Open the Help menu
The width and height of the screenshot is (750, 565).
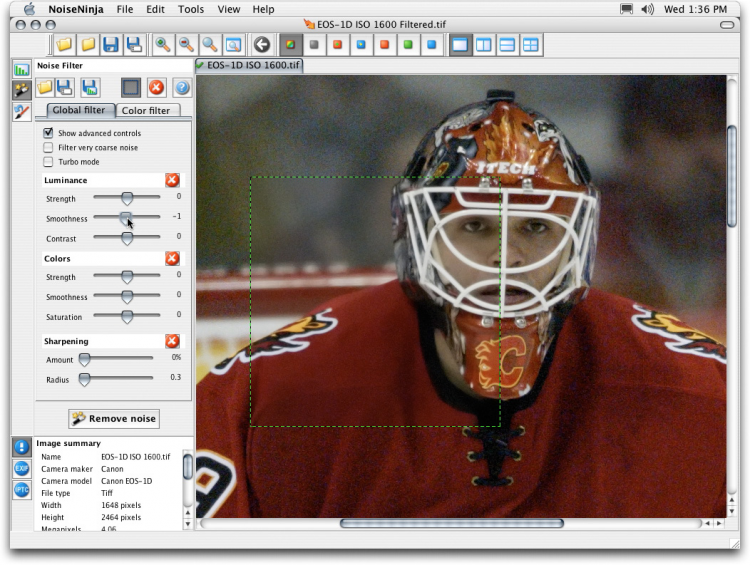[x=264, y=9]
